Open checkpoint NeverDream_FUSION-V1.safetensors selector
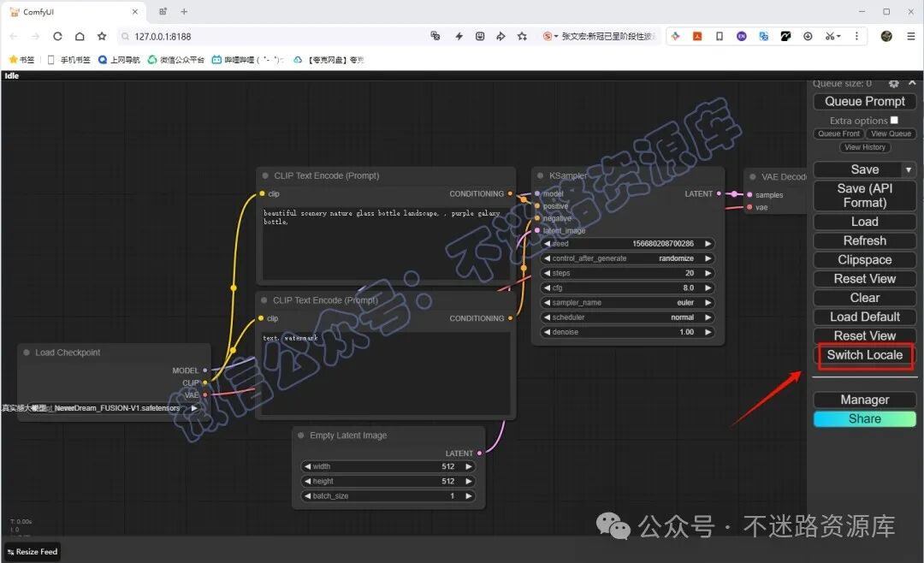 [x=113, y=408]
